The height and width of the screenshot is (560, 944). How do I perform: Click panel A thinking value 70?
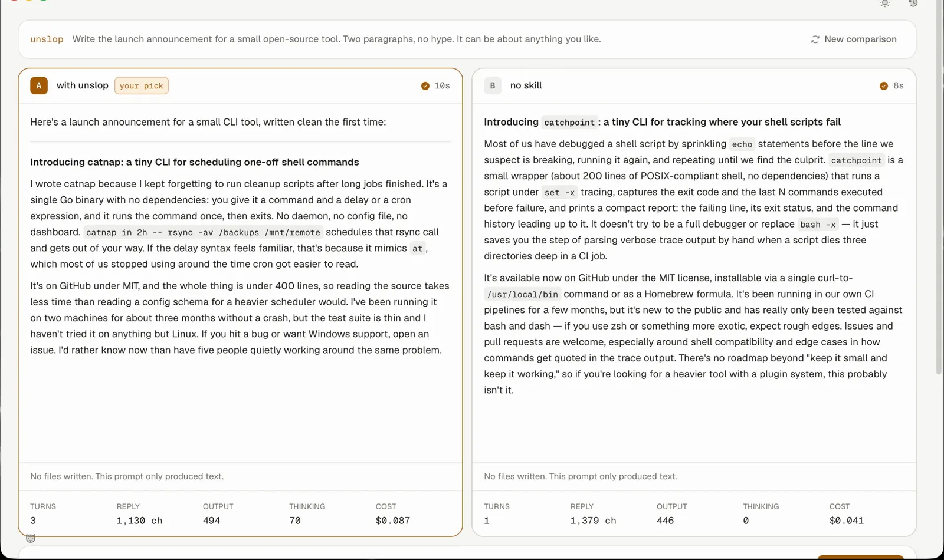tap(295, 521)
